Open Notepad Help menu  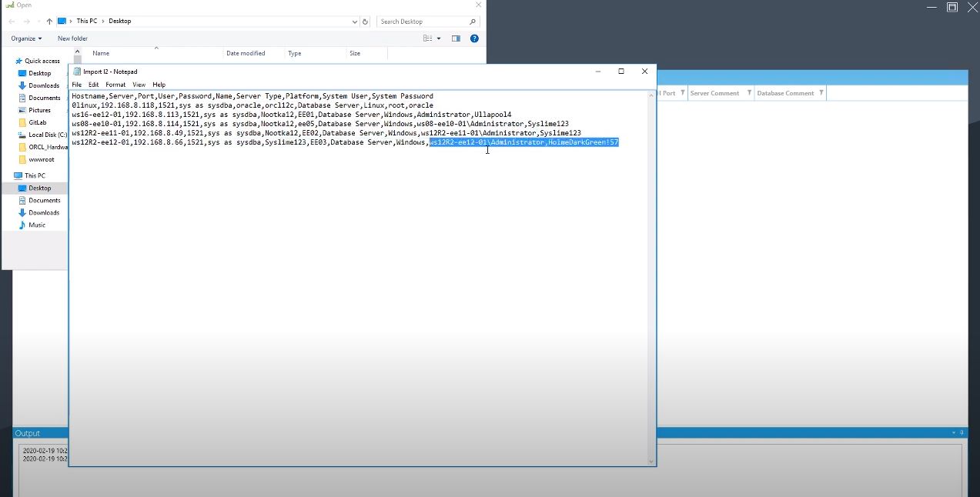(159, 85)
